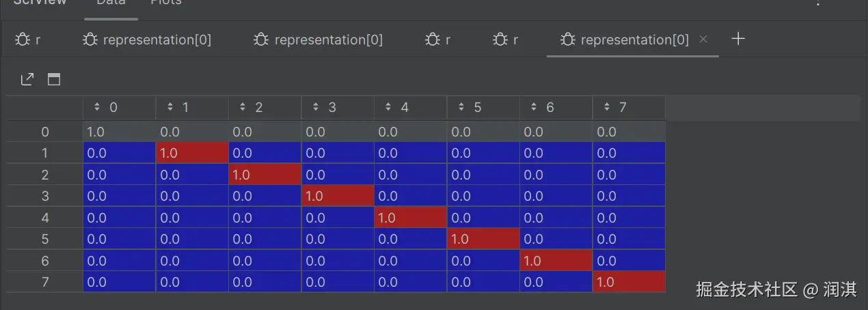The height and width of the screenshot is (310, 868).
Task: Close the active representation[0] tab
Action: [x=703, y=40]
